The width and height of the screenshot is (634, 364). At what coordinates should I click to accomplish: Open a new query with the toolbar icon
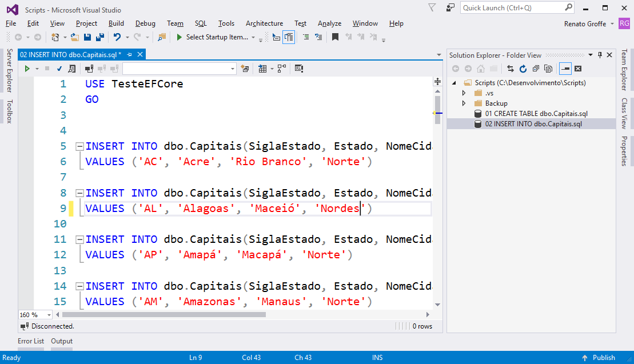point(245,68)
